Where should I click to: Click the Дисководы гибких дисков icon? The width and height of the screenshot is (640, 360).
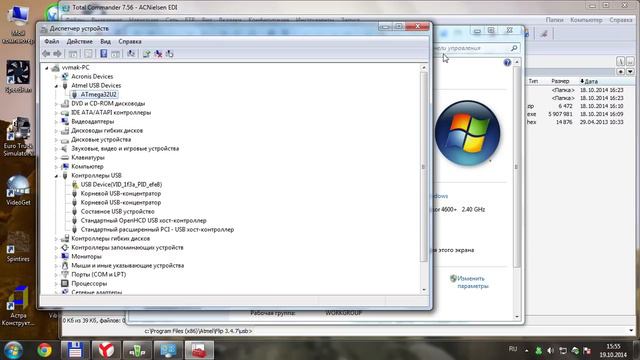tap(64, 131)
